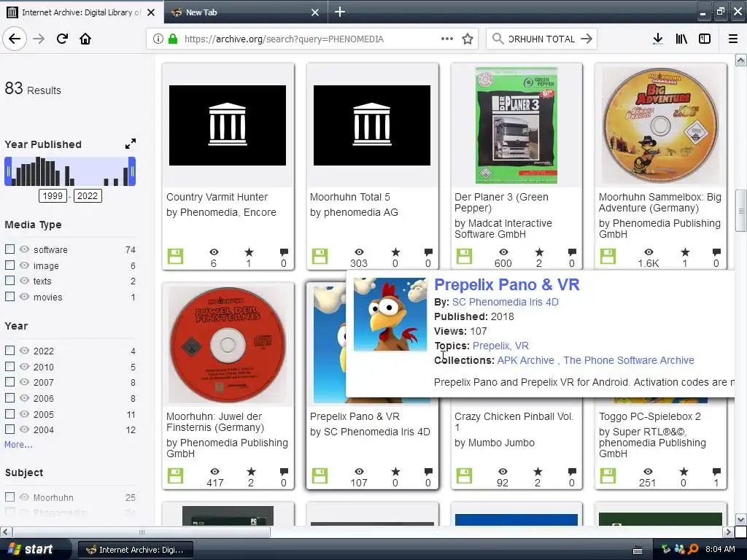Check the 2010 year filter
The width and height of the screenshot is (747, 560).
(9, 366)
